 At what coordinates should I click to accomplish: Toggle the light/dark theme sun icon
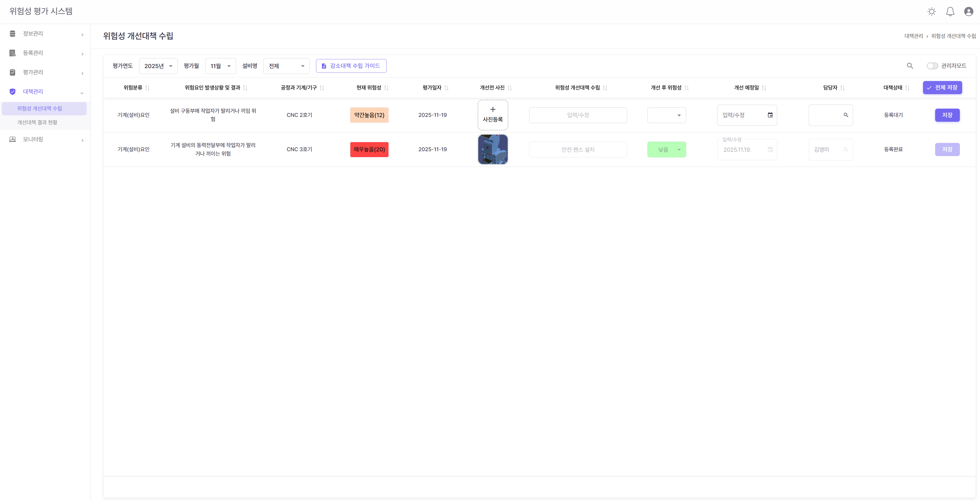tap(931, 11)
